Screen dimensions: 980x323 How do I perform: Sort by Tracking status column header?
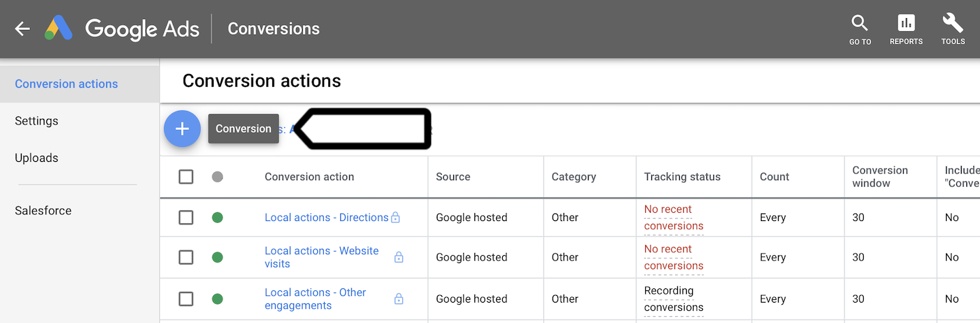pos(682,177)
